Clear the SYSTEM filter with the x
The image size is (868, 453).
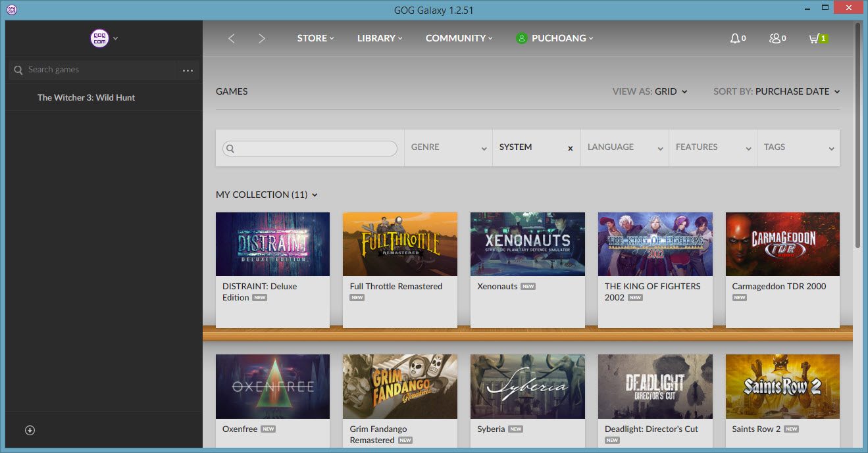click(571, 149)
